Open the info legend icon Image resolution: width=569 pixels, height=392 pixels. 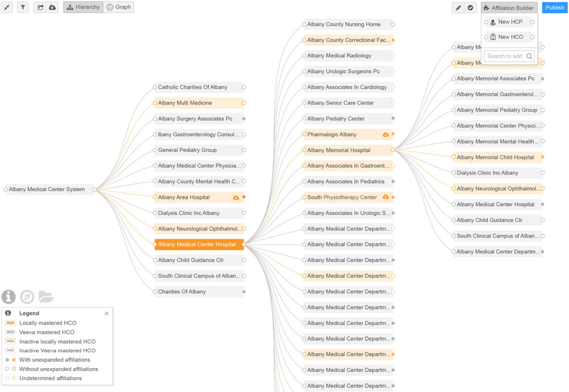9,296
